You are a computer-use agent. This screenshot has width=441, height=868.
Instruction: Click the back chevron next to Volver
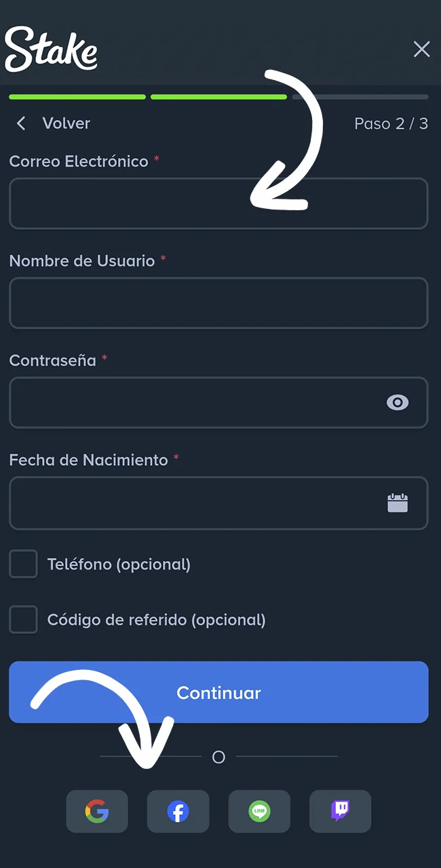click(20, 123)
